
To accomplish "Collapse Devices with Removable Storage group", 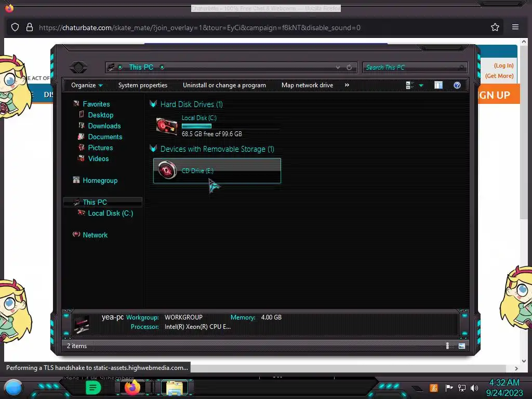I will tap(153, 149).
